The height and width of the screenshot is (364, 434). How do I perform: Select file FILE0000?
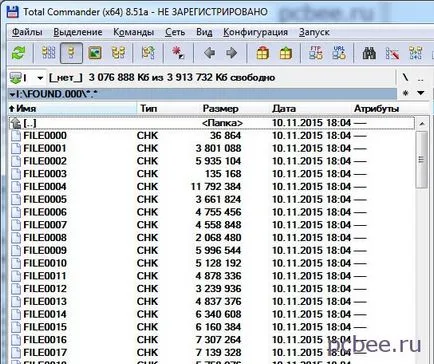[x=212, y=136]
